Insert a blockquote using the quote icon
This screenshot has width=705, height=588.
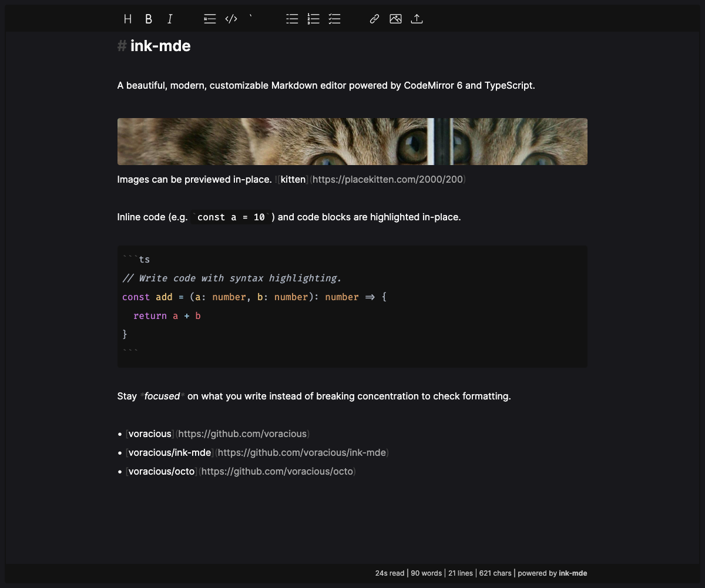[210, 19]
